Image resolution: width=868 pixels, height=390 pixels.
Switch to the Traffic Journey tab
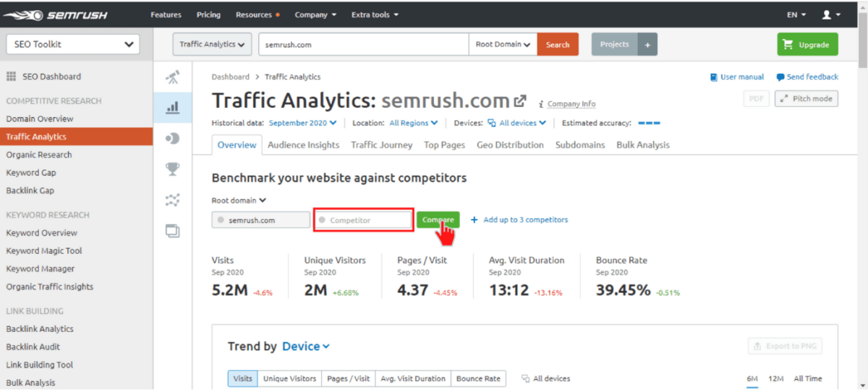pos(382,145)
